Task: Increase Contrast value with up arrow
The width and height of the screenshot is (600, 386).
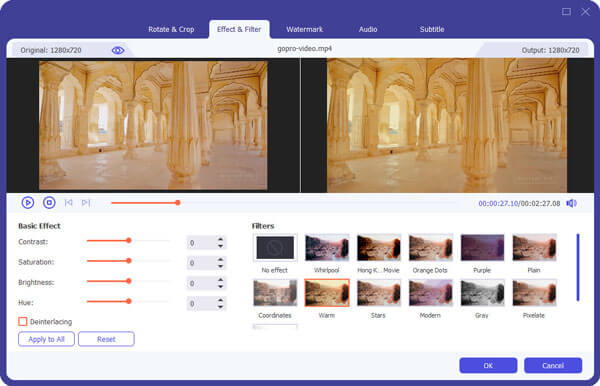Action: [x=220, y=239]
